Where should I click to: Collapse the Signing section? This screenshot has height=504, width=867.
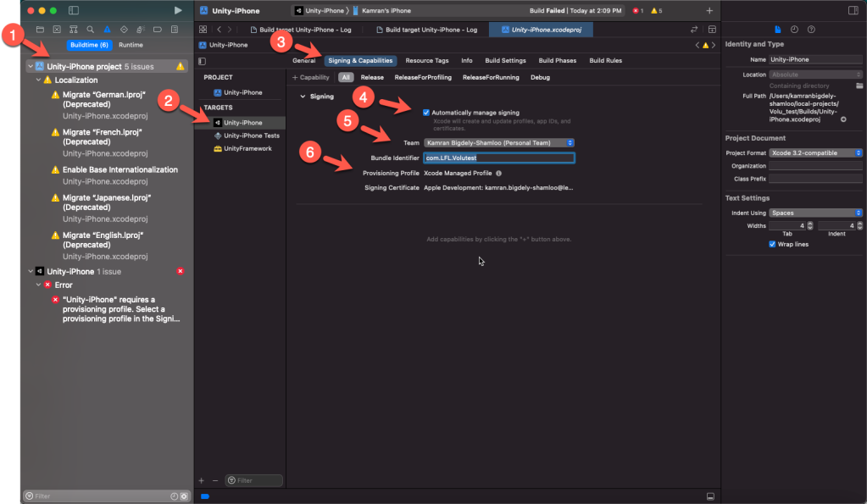tap(302, 97)
